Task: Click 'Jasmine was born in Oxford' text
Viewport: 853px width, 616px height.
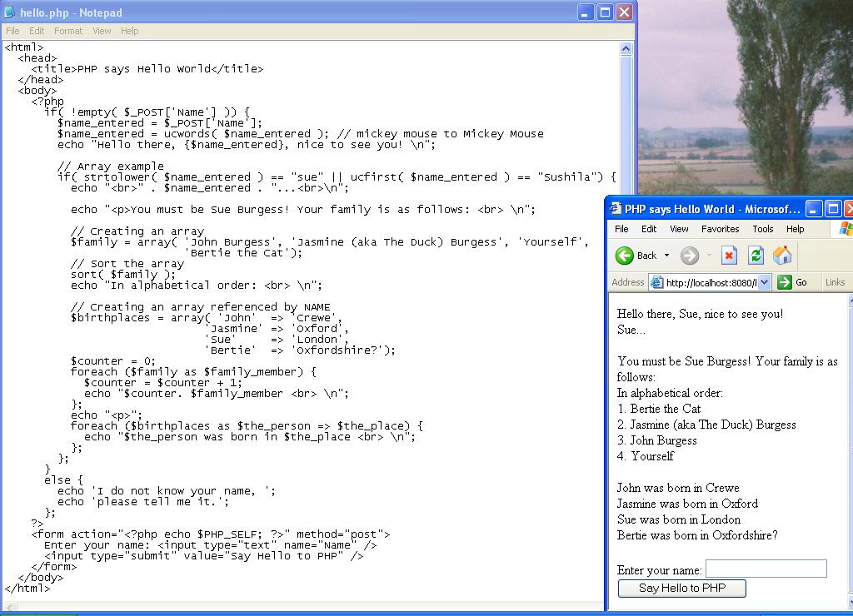Action: (x=687, y=504)
